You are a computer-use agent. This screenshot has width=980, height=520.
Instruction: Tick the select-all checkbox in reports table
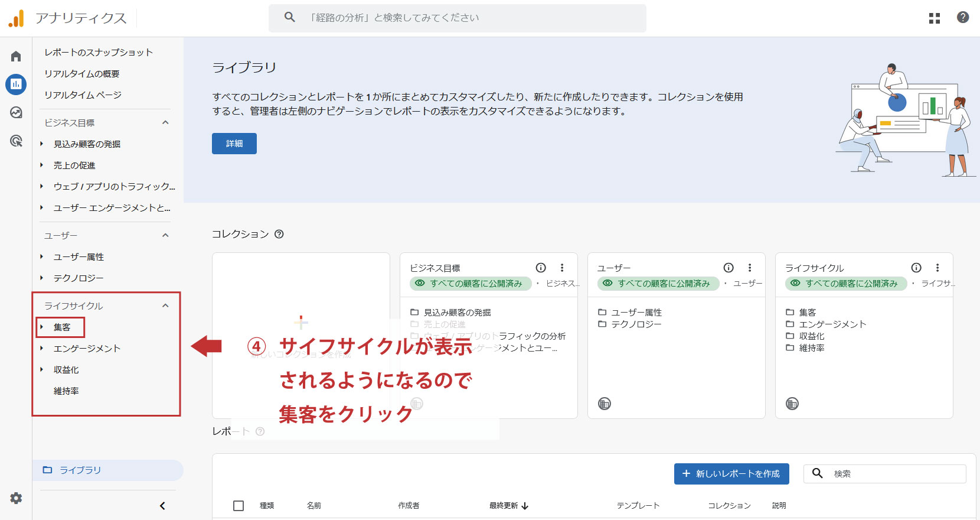pos(239,506)
